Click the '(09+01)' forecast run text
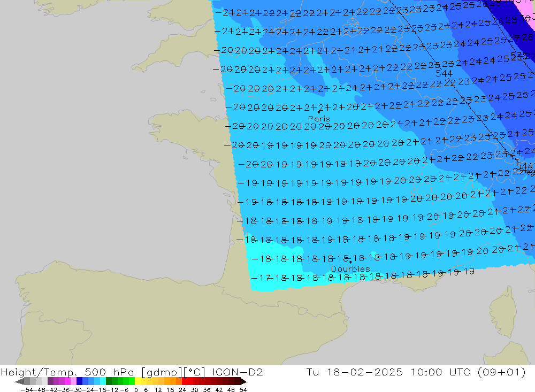 click(502, 372)
